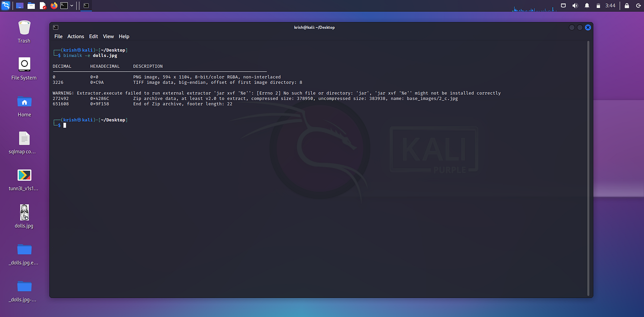Log out using the session icon
The width and height of the screenshot is (644, 317).
click(x=637, y=5)
